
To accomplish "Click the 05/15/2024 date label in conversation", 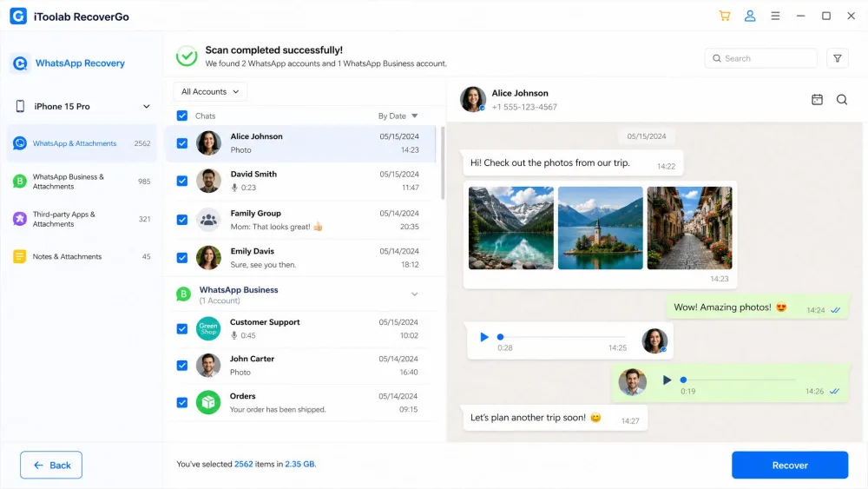I will (646, 136).
